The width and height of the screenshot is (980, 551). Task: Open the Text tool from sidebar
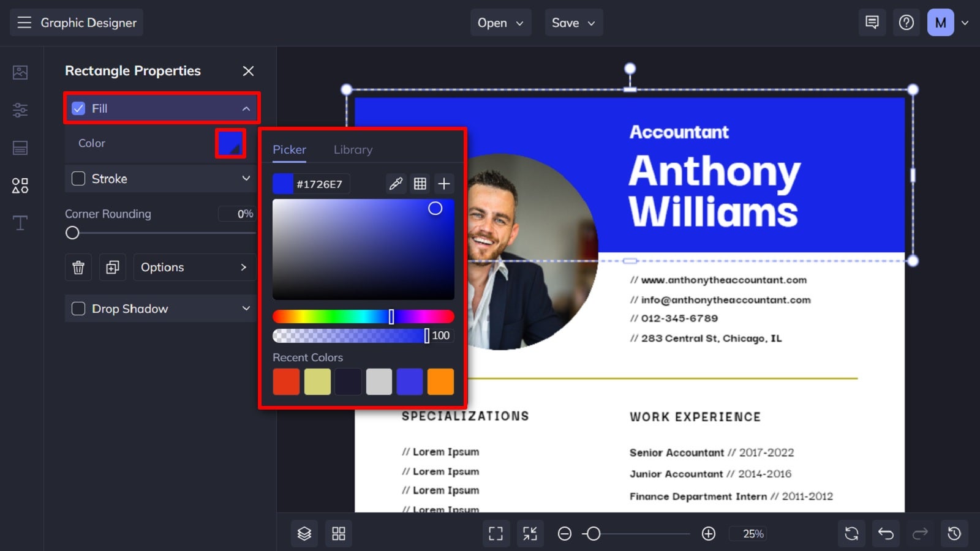click(20, 223)
